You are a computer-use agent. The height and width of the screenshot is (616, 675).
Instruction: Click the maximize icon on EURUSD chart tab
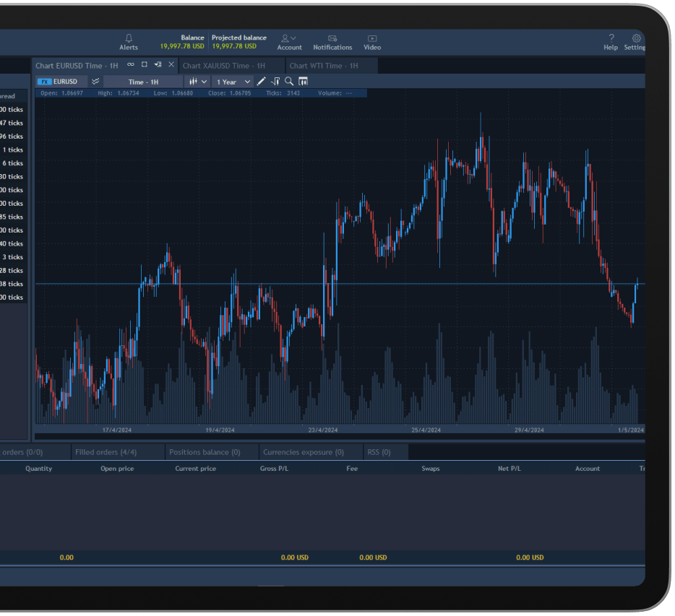(145, 64)
